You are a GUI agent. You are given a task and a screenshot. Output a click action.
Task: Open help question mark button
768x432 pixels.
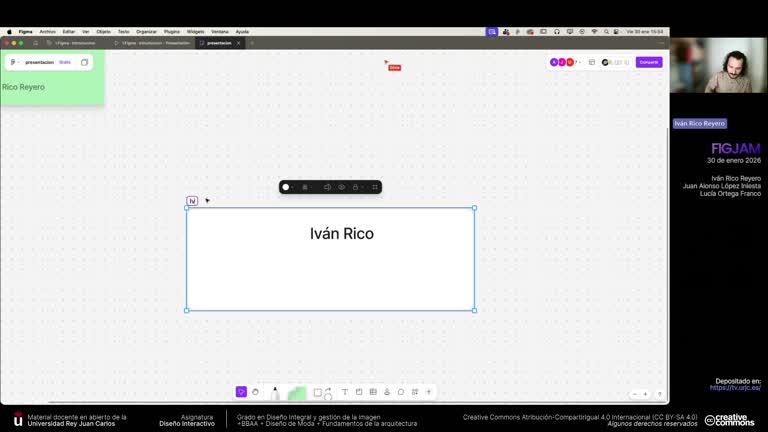coord(659,394)
